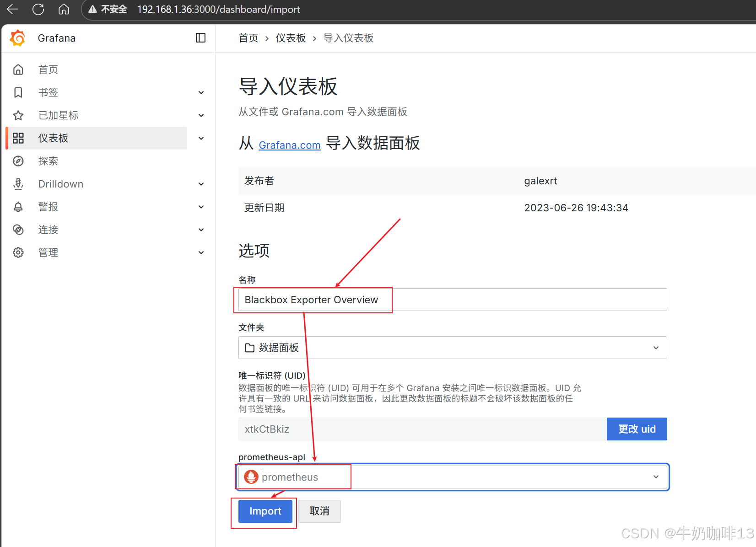This screenshot has height=547, width=756.
Task: Click the bell icon beside 警报
Action: 18,207
